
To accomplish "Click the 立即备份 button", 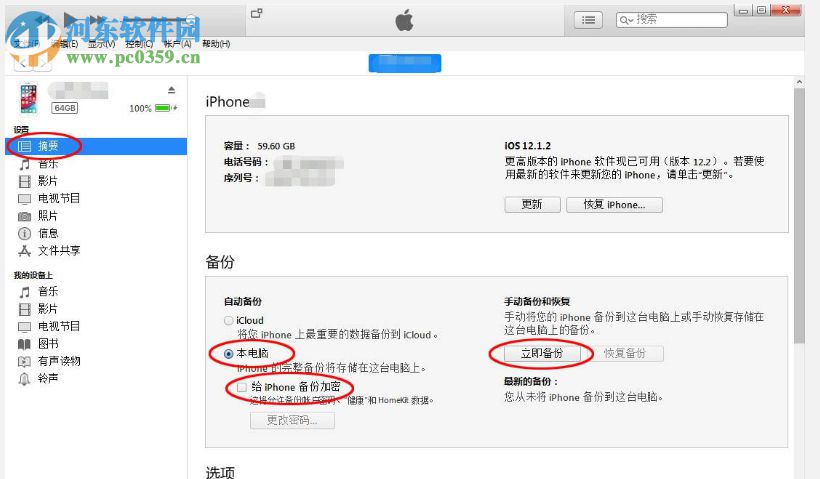I will point(542,353).
